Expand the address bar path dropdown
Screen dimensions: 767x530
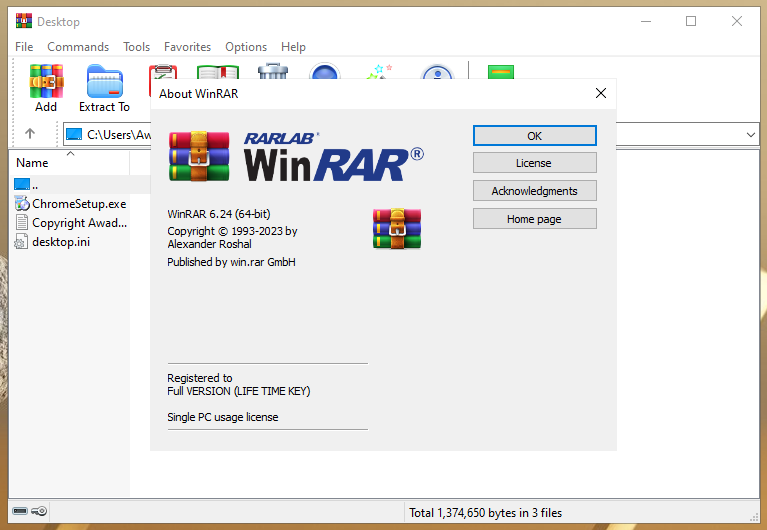[x=751, y=135]
